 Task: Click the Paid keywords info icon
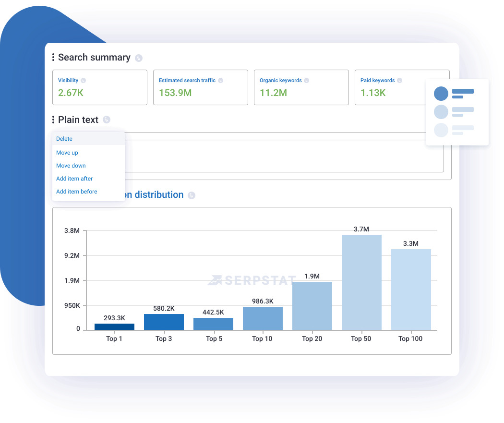coord(400,81)
